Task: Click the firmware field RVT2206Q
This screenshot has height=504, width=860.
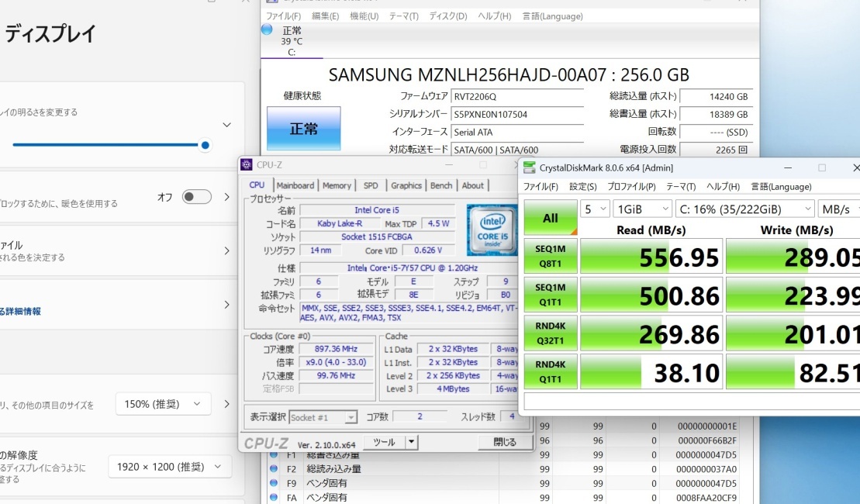Action: (x=517, y=96)
